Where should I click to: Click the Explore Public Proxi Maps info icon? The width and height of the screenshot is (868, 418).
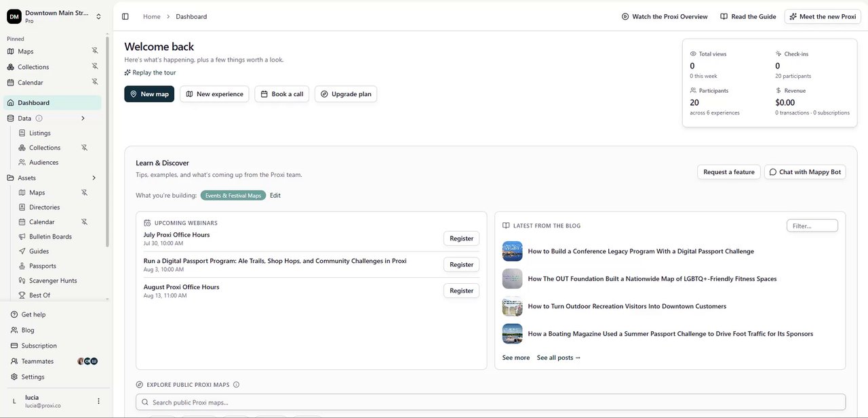[236, 384]
